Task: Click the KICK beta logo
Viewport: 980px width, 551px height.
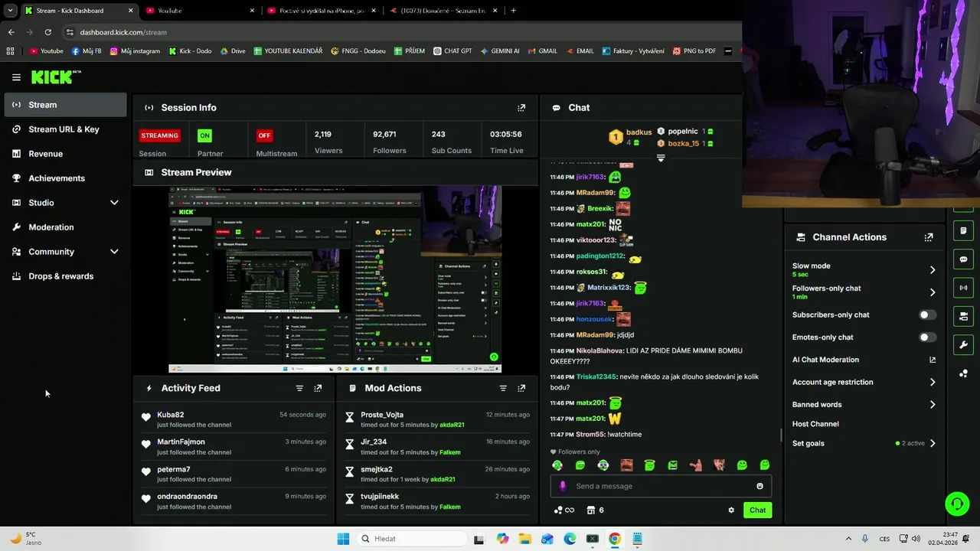Action: click(56, 77)
